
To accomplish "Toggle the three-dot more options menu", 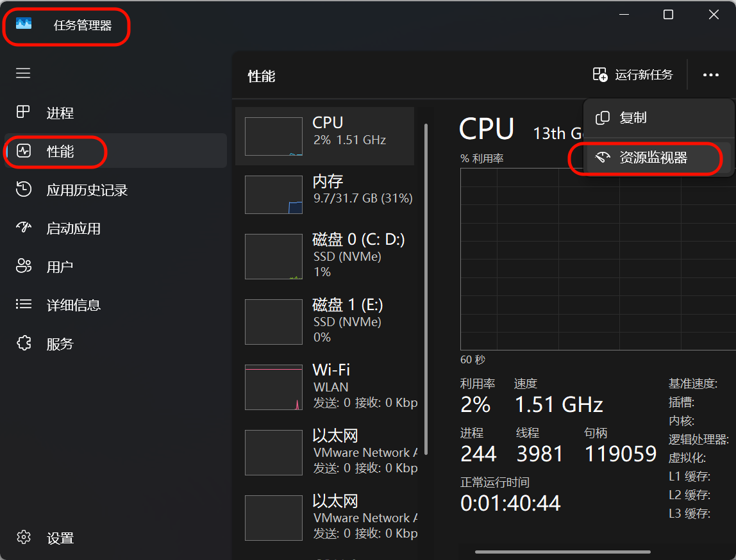I will click(x=710, y=75).
